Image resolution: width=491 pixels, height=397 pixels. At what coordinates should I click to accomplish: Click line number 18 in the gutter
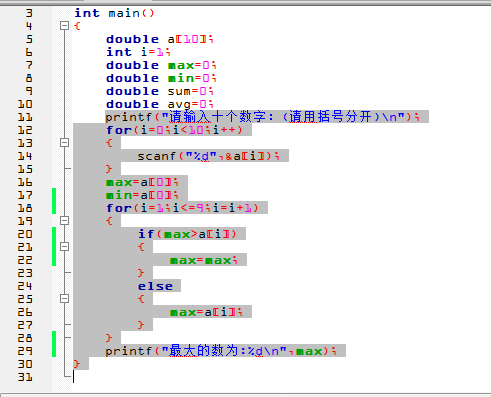(25, 208)
